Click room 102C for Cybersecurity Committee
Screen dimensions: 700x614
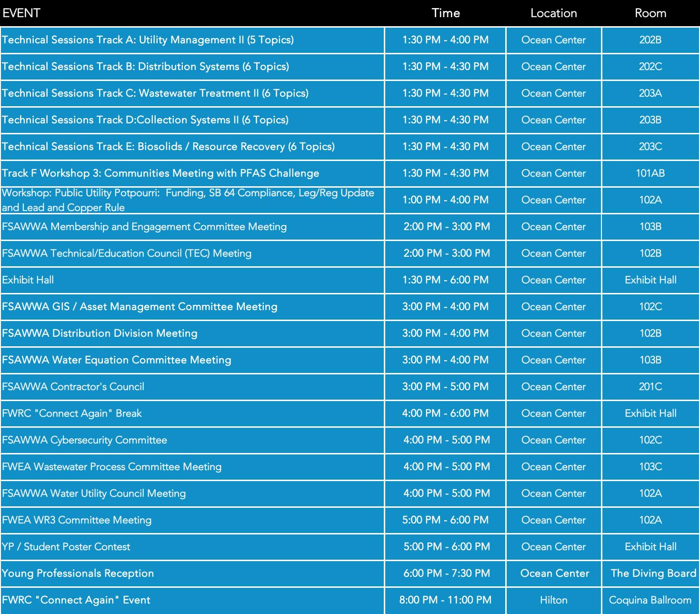650,440
